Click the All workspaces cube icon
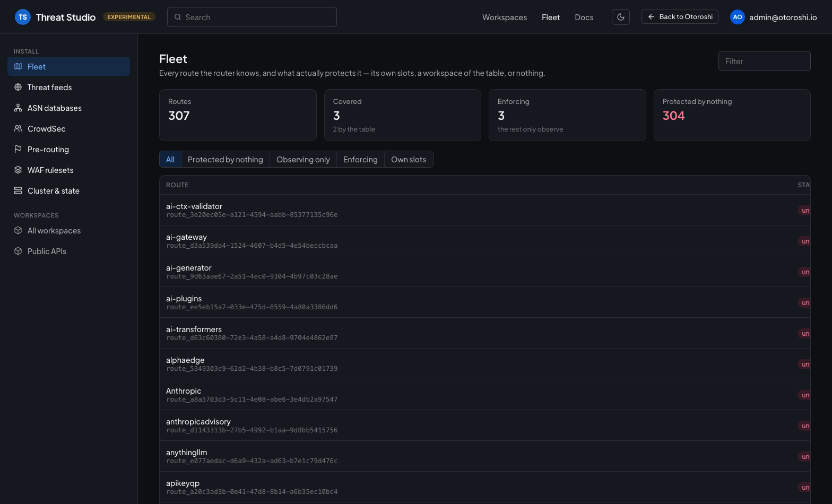The height and width of the screenshot is (504, 832). coord(18,230)
